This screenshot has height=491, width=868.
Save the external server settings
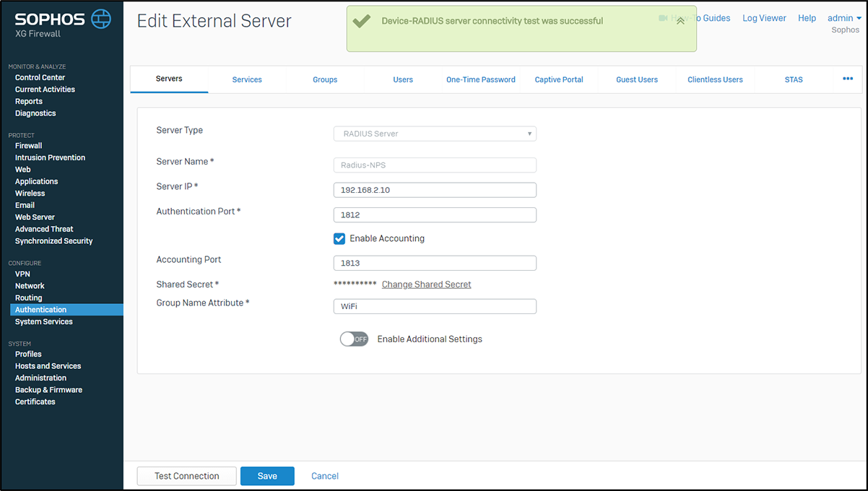tap(267, 476)
